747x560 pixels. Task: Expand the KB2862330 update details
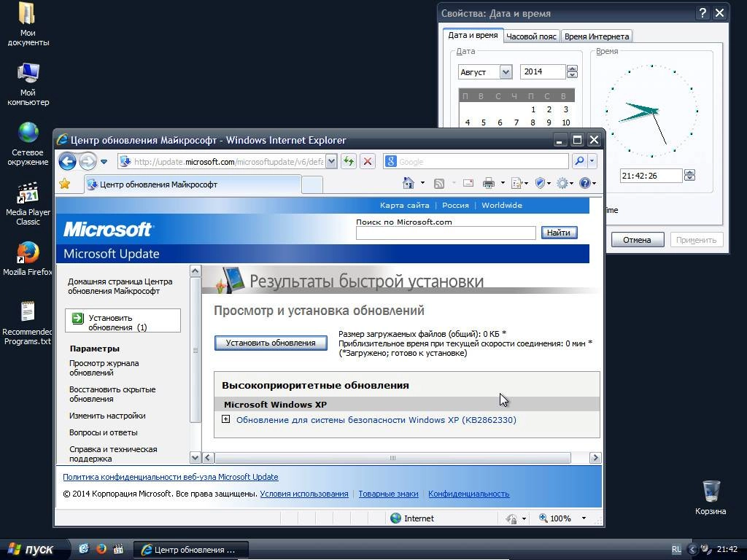tap(226, 419)
